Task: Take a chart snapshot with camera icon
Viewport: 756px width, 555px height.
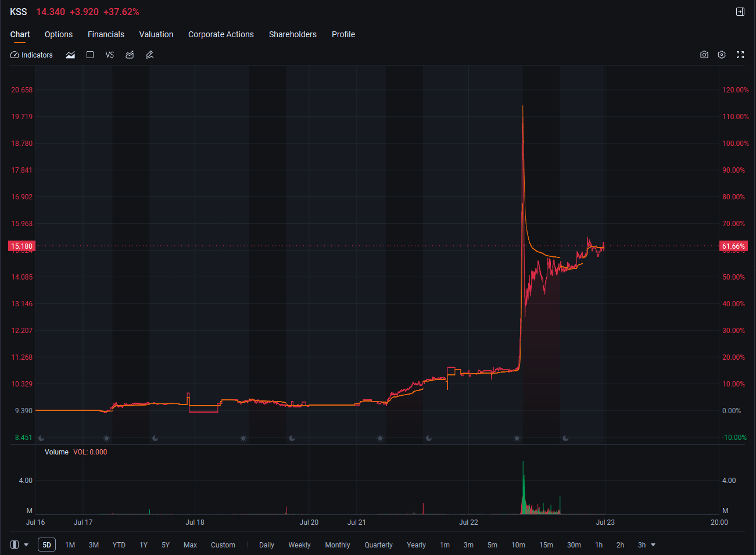Action: (x=704, y=55)
